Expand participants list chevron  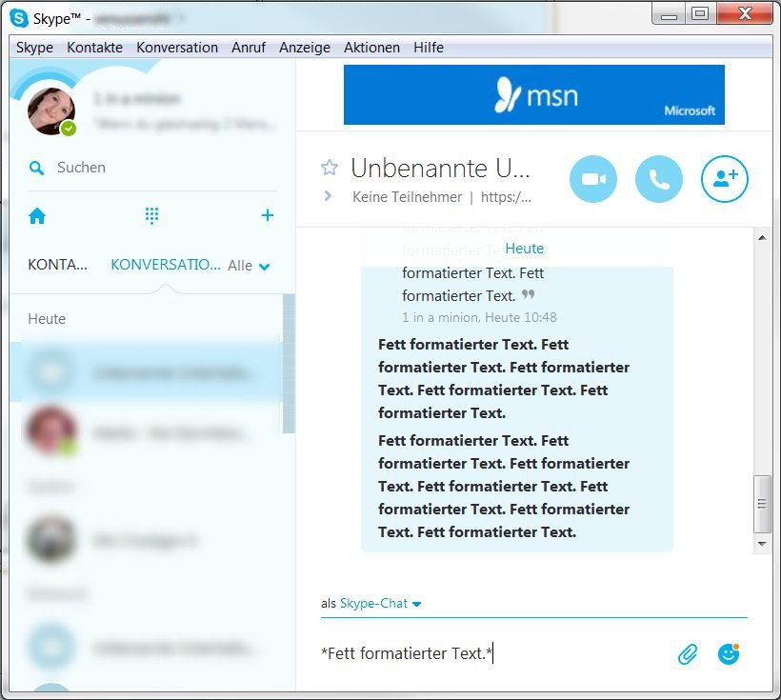point(328,196)
